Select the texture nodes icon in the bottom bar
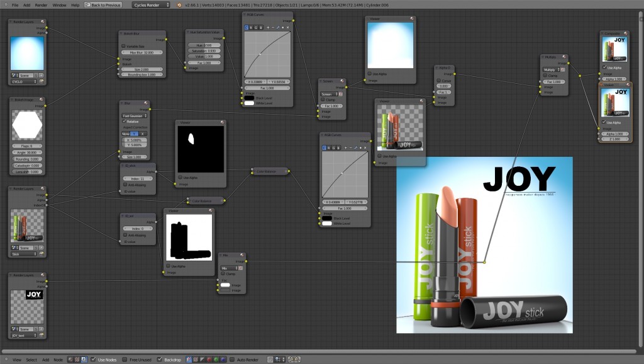Viewport: 644px width, 364px height. pyautogui.click(x=77, y=359)
